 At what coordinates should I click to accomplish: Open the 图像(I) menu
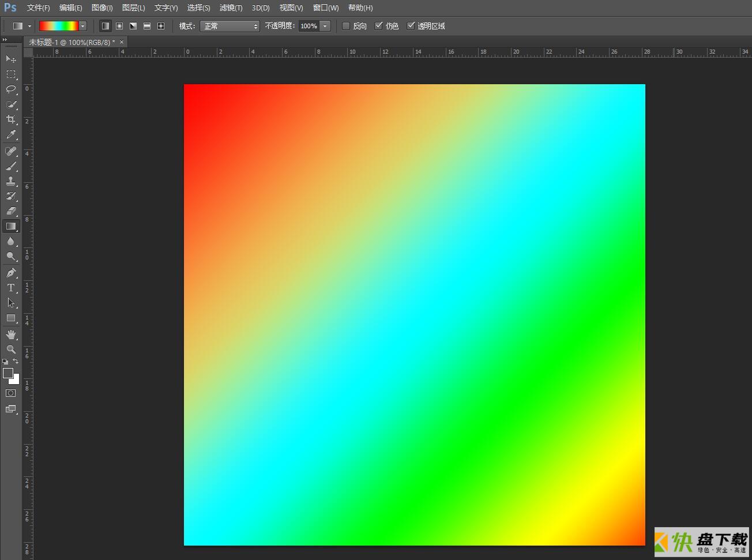click(102, 7)
